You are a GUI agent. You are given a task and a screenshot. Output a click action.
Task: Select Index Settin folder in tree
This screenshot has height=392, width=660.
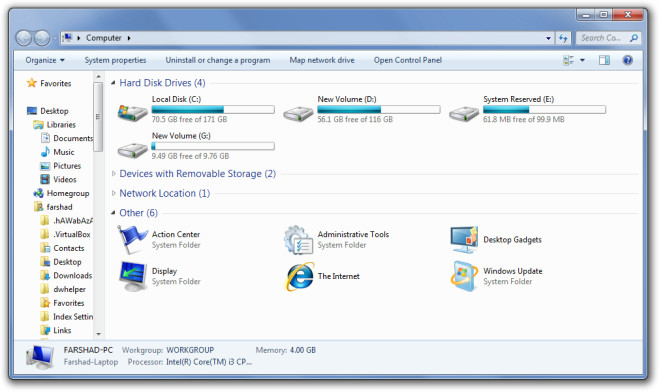point(73,317)
